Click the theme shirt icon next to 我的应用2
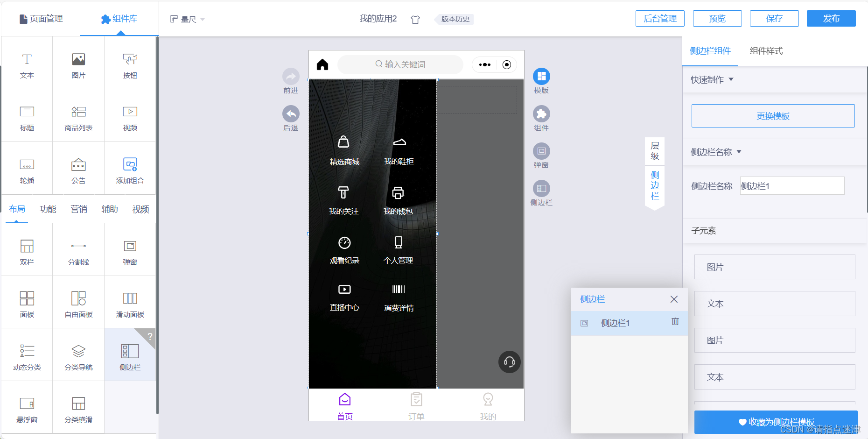The width and height of the screenshot is (868, 439). [x=415, y=19]
